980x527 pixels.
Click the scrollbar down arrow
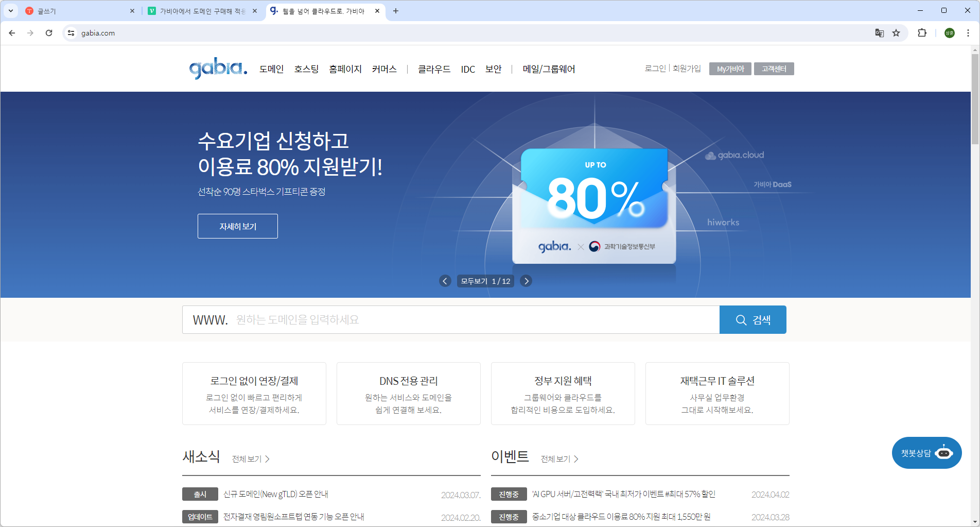pos(975,522)
